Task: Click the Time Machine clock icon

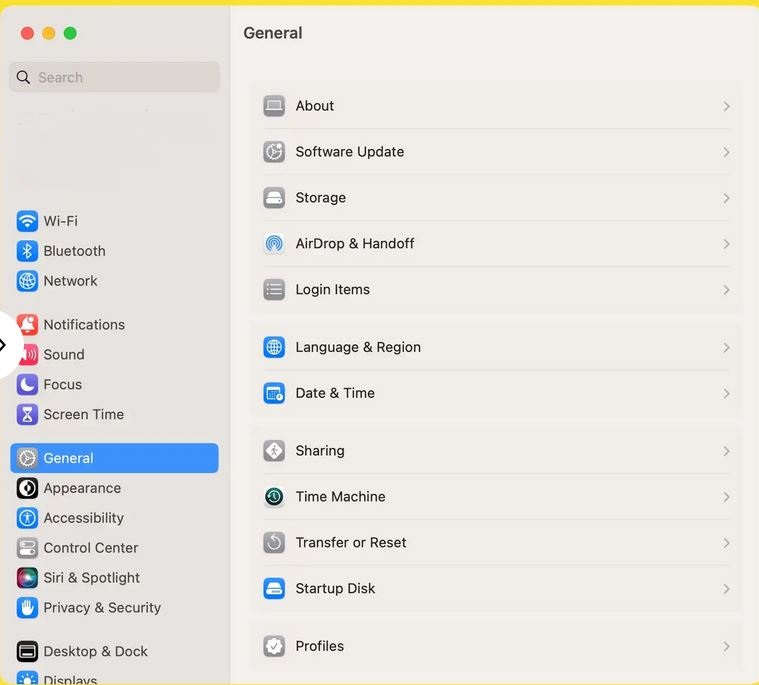Action: point(274,497)
